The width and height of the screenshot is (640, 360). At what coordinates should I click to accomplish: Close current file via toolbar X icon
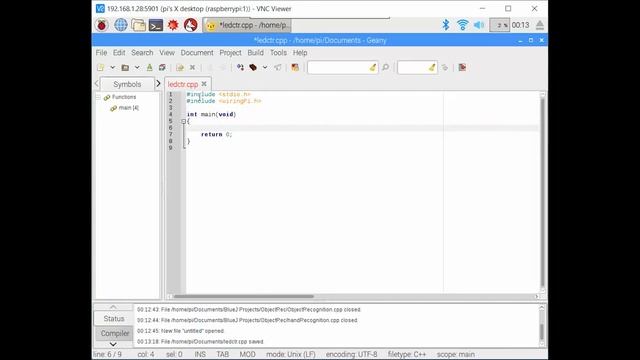(192, 68)
